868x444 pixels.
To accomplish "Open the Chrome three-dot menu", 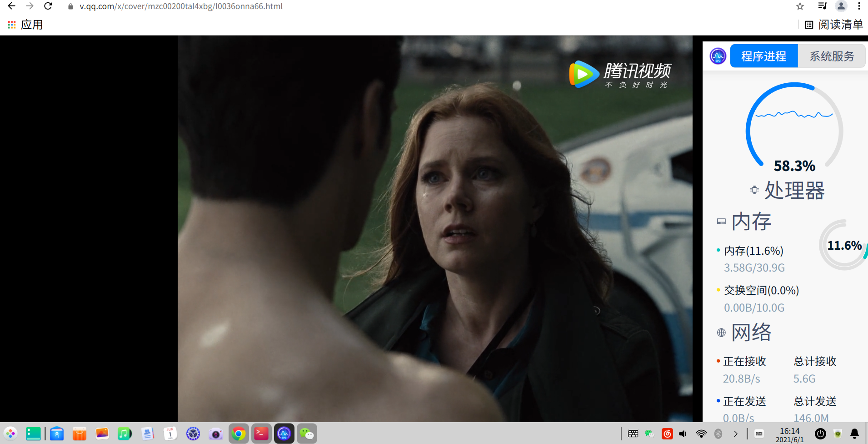I will tap(859, 6).
